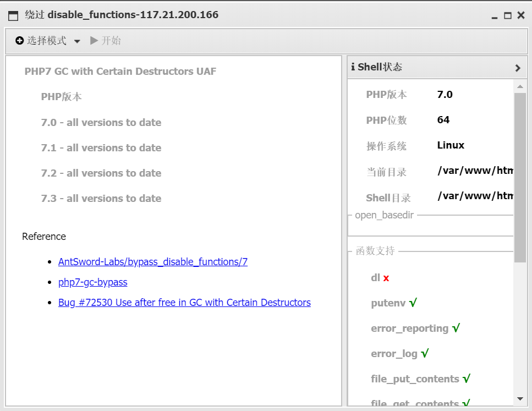Click the green check beside error_log
532x411 pixels.
click(425, 353)
